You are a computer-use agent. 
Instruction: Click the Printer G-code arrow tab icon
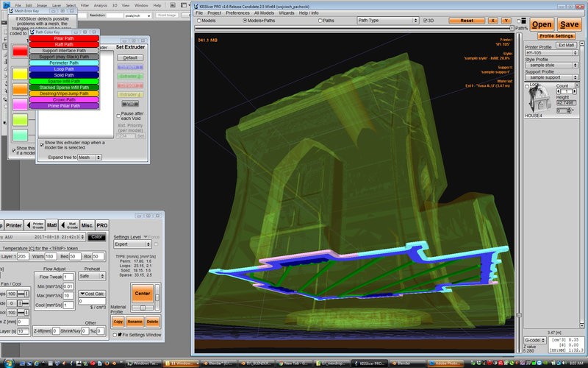coord(35,225)
